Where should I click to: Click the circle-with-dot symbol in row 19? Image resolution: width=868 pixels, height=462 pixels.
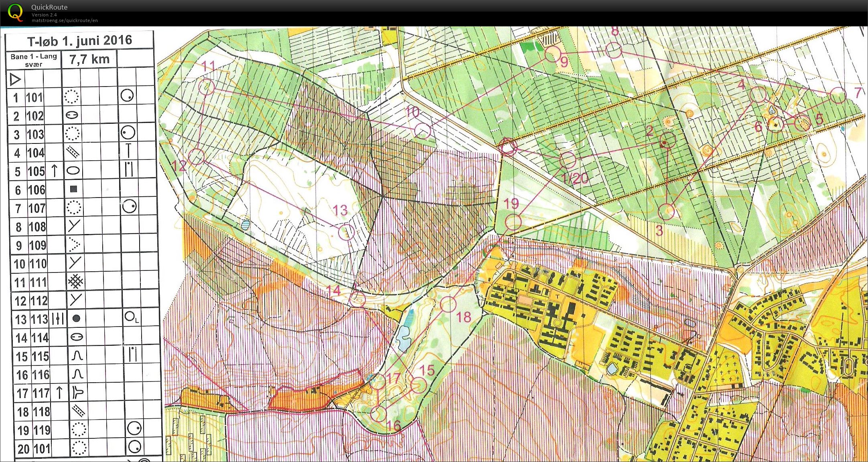click(x=134, y=428)
